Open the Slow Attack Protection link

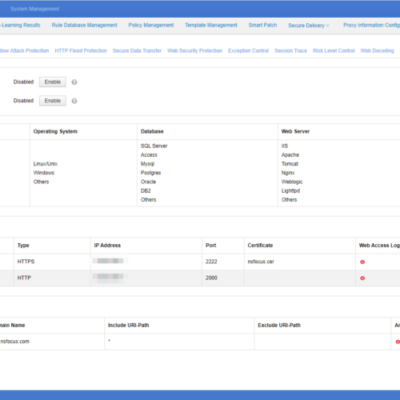(24, 51)
